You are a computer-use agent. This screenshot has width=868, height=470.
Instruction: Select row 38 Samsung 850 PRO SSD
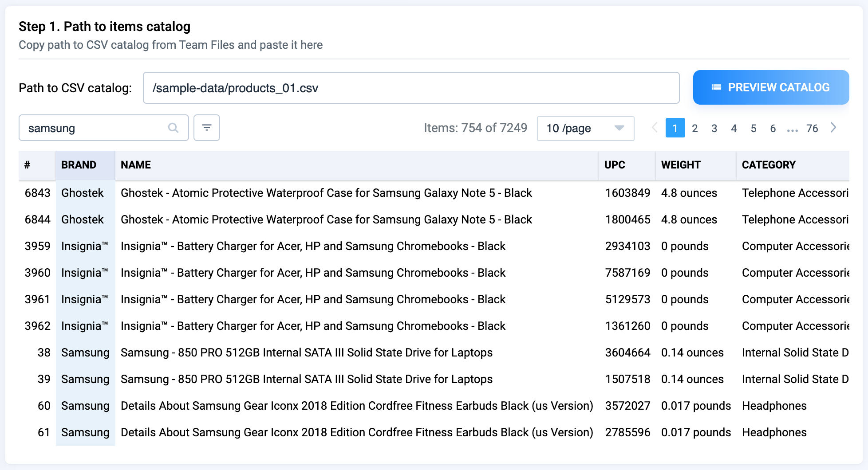pos(306,352)
